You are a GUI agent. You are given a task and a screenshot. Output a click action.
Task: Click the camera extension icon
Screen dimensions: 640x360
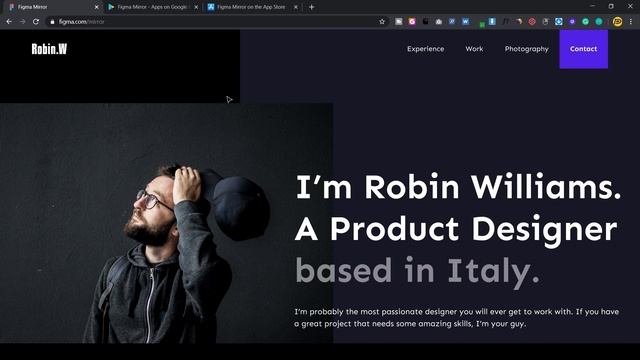tap(439, 22)
